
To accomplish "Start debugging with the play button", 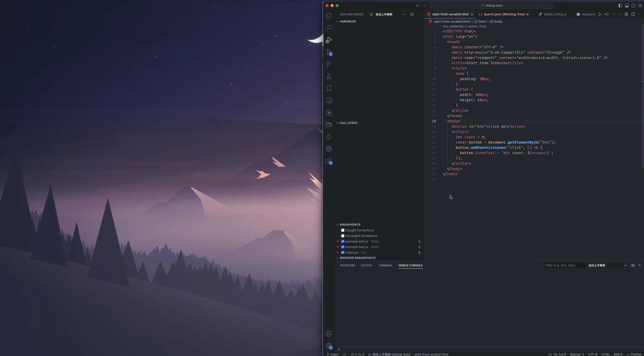I will (x=371, y=14).
